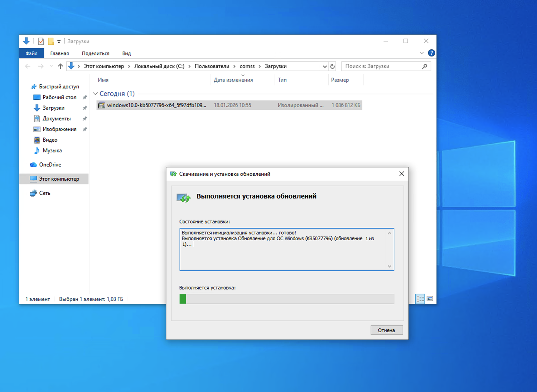This screenshot has height=392, width=537.
Task: Open the breadcrumb chevron after comss
Action: pyautogui.click(x=260, y=66)
